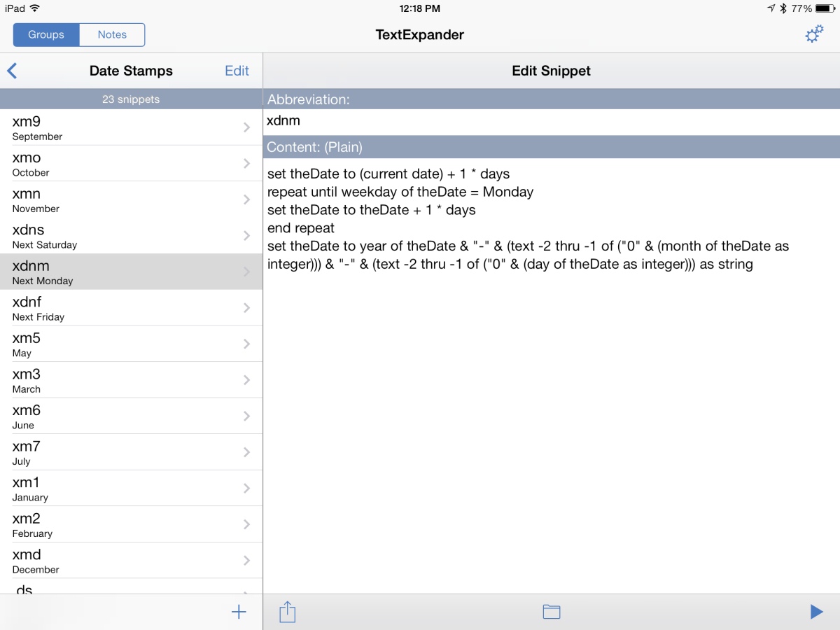The image size is (840, 630).
Task: Open the xmo October snippet
Action: pyautogui.click(x=132, y=164)
